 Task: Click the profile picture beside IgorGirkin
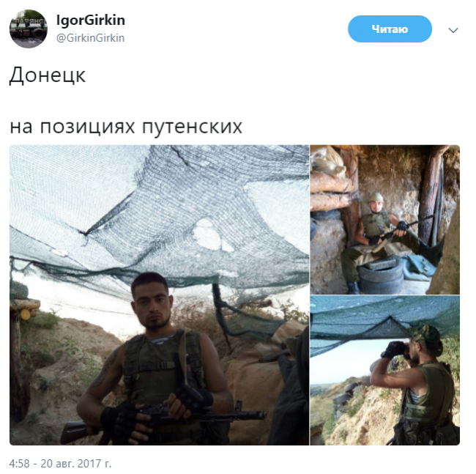29,29
